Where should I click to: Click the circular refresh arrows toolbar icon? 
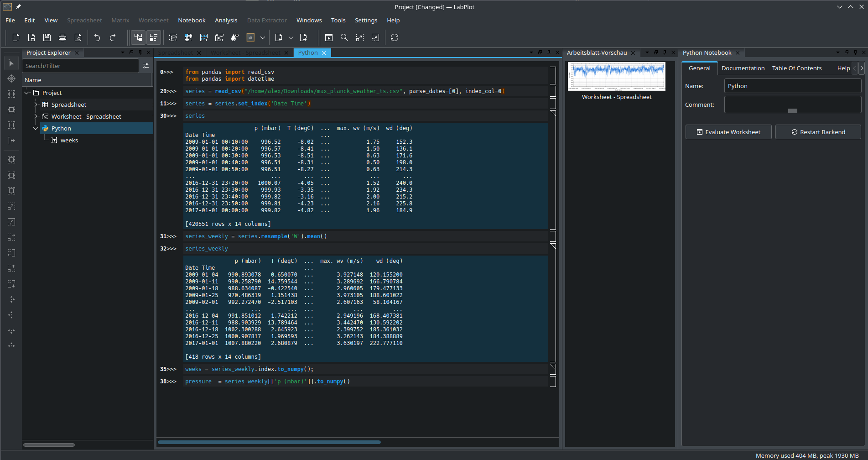point(395,37)
